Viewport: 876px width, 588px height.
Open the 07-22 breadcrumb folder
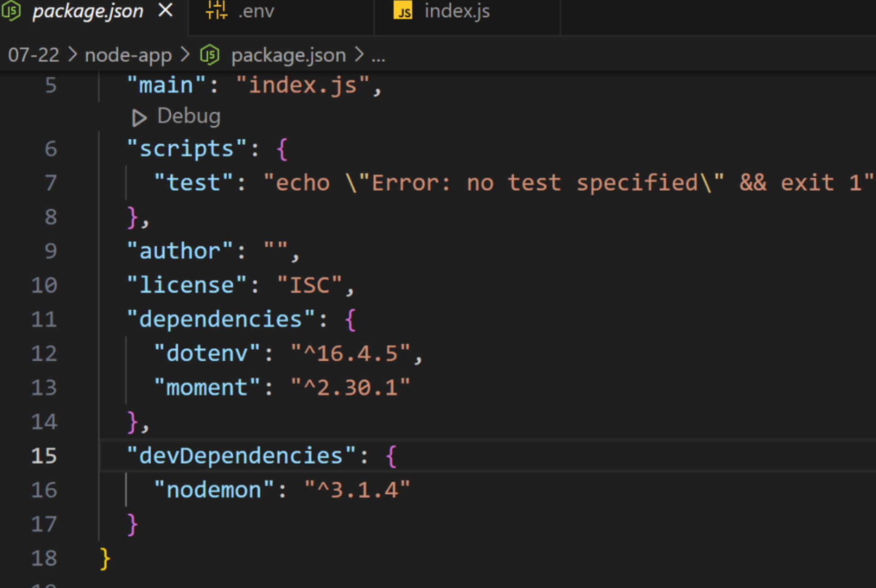[x=34, y=56]
